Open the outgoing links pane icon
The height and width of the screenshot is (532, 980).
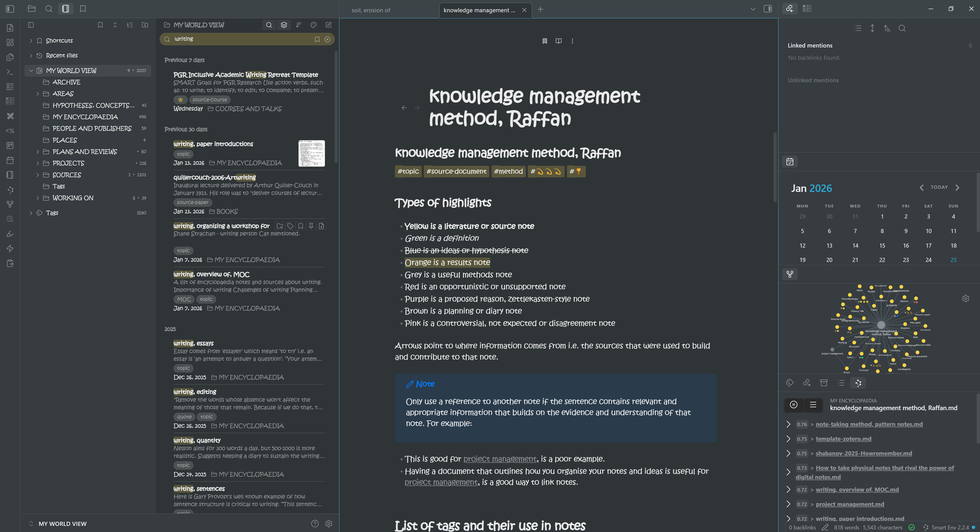[x=807, y=383]
